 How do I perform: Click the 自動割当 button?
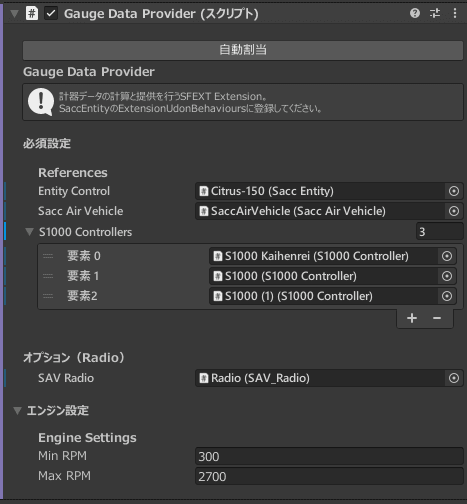(x=243, y=50)
